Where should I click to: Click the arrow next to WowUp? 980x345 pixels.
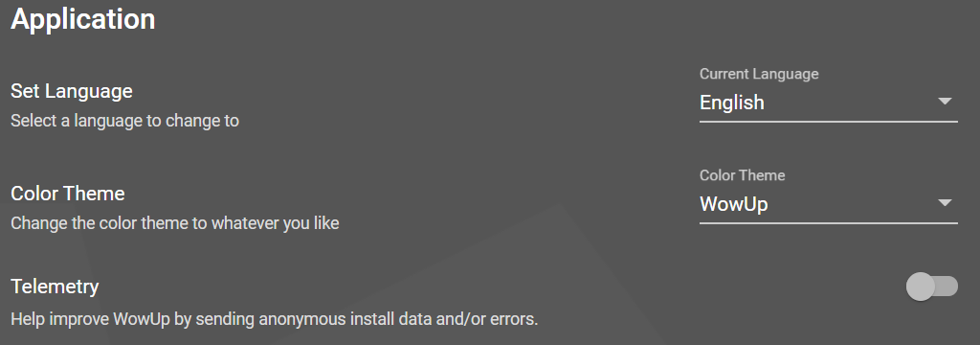click(945, 203)
